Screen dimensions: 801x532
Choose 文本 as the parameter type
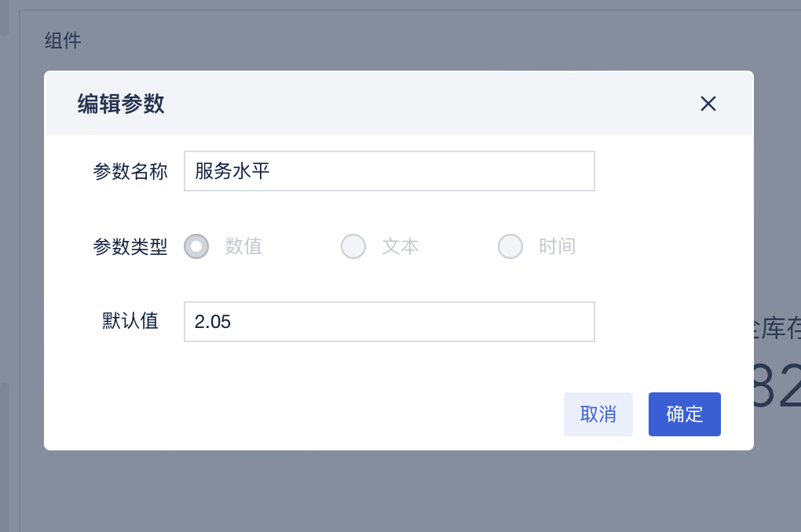(353, 246)
